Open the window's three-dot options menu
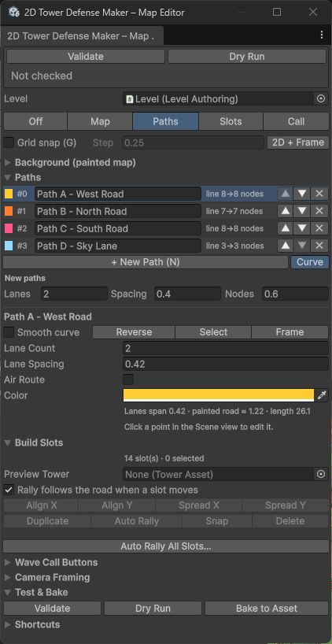Viewport: 332px width, 644px height. click(321, 35)
